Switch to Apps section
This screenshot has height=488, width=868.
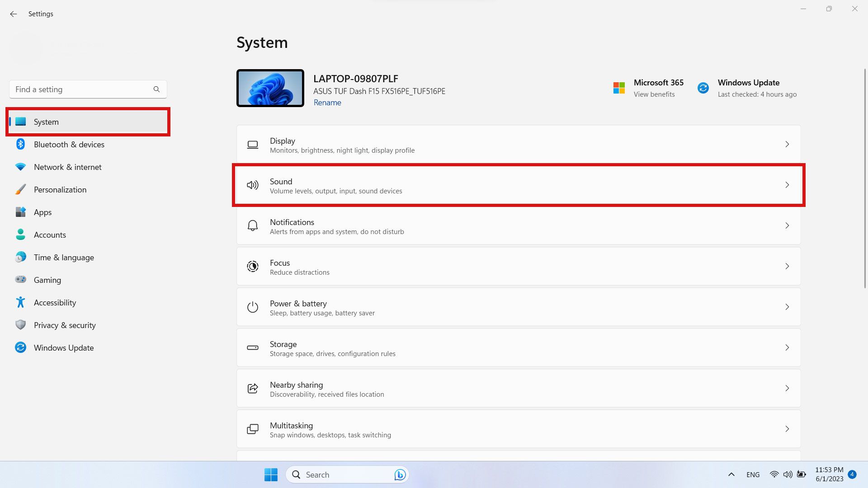coord(88,212)
